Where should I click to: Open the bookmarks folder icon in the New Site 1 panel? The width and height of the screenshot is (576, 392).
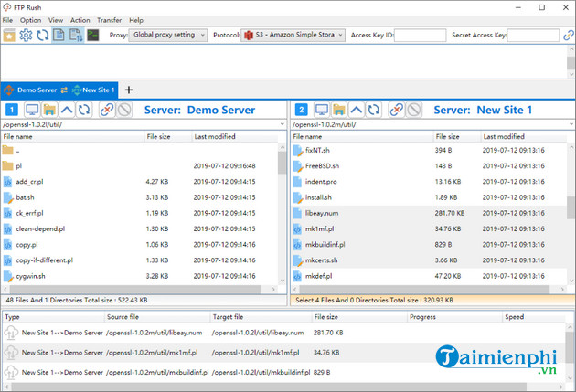pyautogui.click(x=338, y=110)
